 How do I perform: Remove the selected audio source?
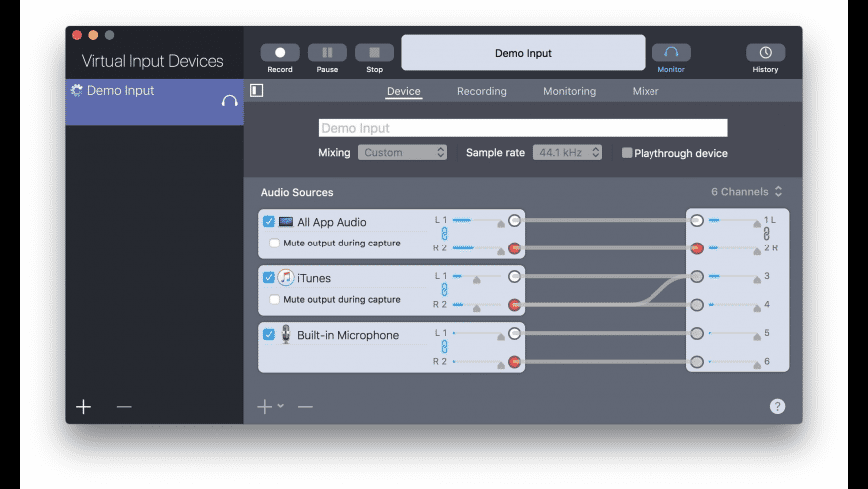pos(305,407)
